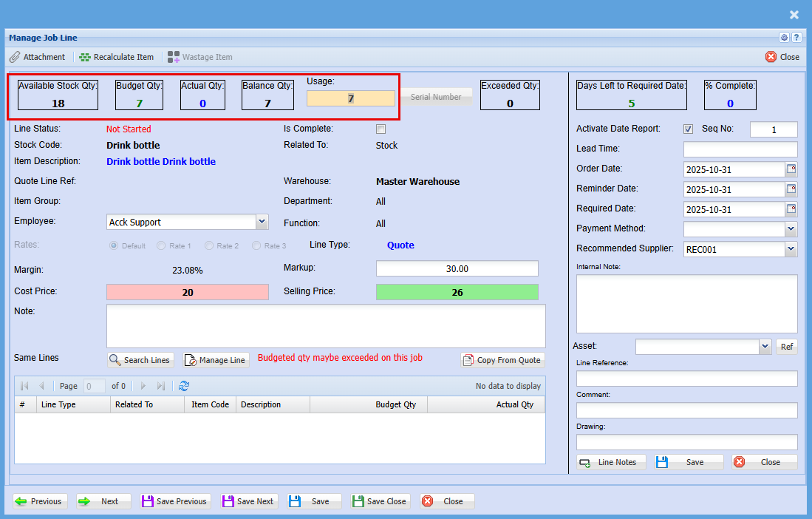This screenshot has height=519, width=812.
Task: Click the settings gear icon in header
Action: pyautogui.click(x=784, y=38)
